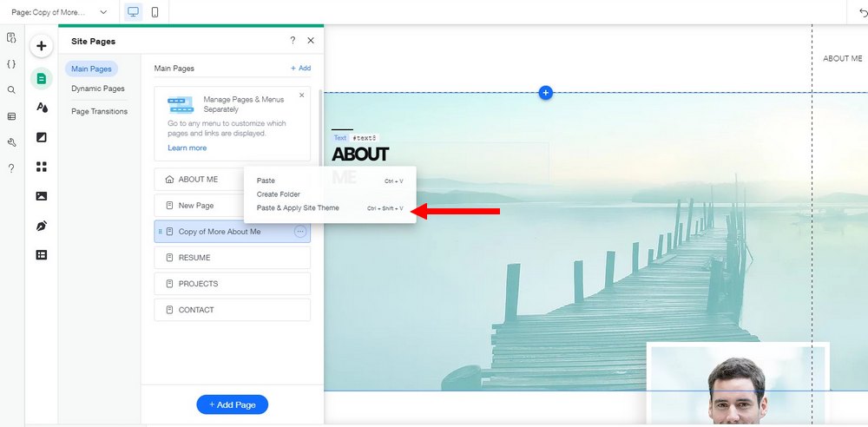Select the Main Pages tab
Image resolution: width=868 pixels, height=427 pixels.
[x=91, y=69]
